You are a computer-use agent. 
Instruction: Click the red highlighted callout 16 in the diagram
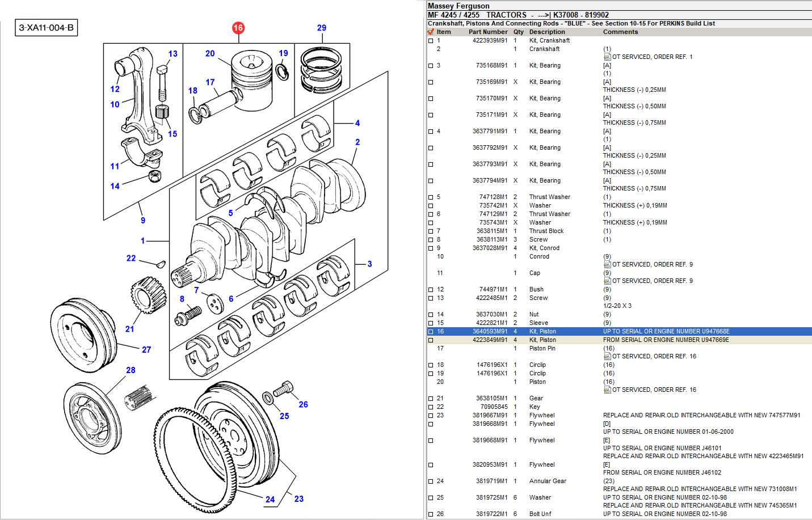(238, 28)
